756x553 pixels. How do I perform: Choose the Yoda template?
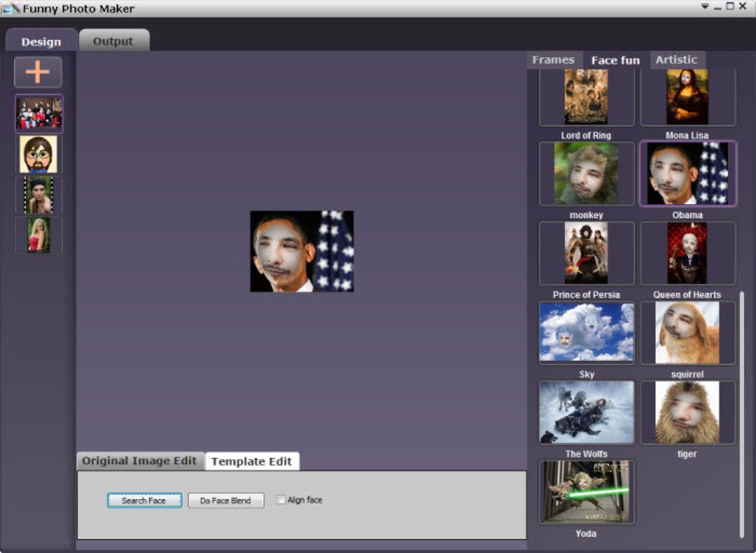[x=586, y=491]
